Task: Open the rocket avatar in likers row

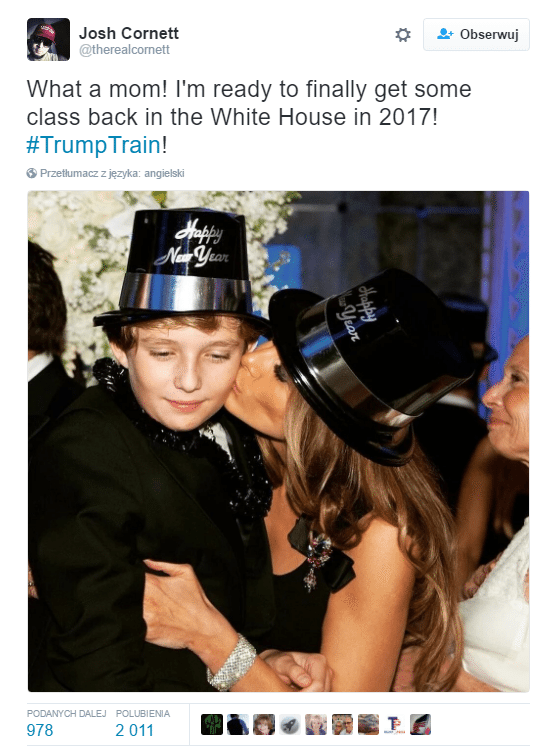Action: [x=290, y=724]
